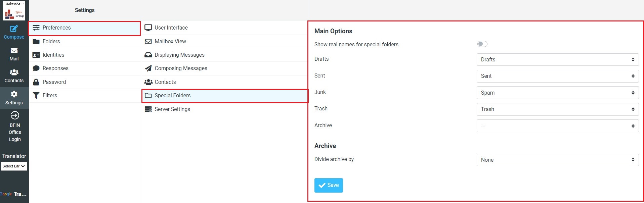
Task: Click the Google Translate link
Action: (13, 194)
